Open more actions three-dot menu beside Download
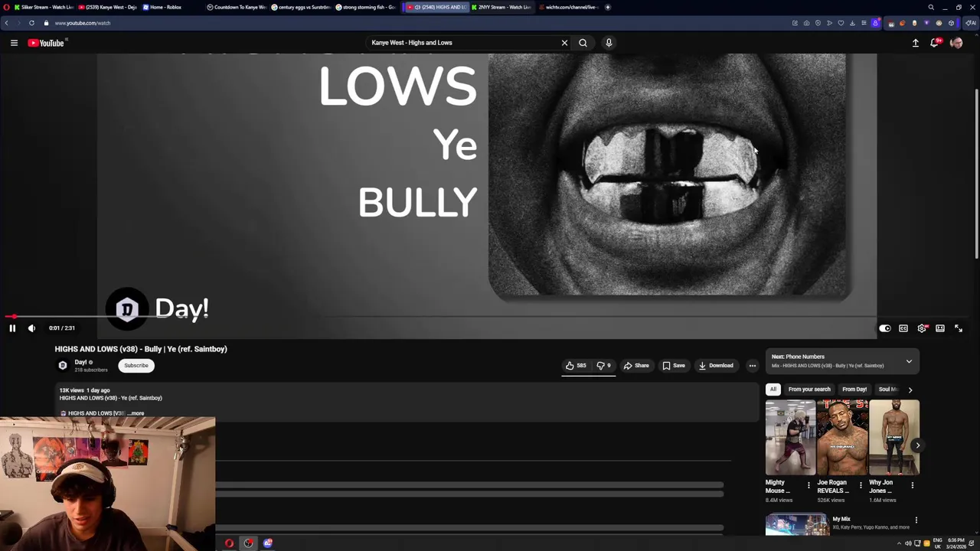The width and height of the screenshot is (980, 551). coord(752,366)
